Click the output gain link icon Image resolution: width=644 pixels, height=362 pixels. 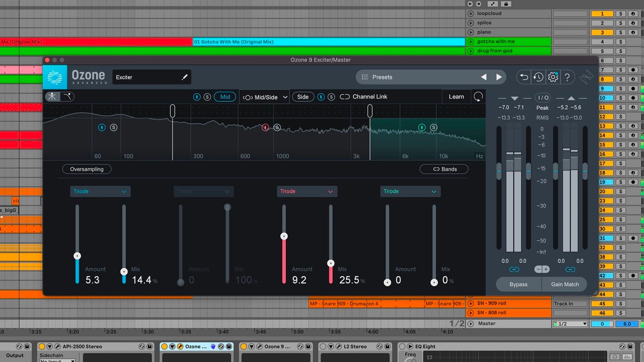pyautogui.click(x=570, y=269)
